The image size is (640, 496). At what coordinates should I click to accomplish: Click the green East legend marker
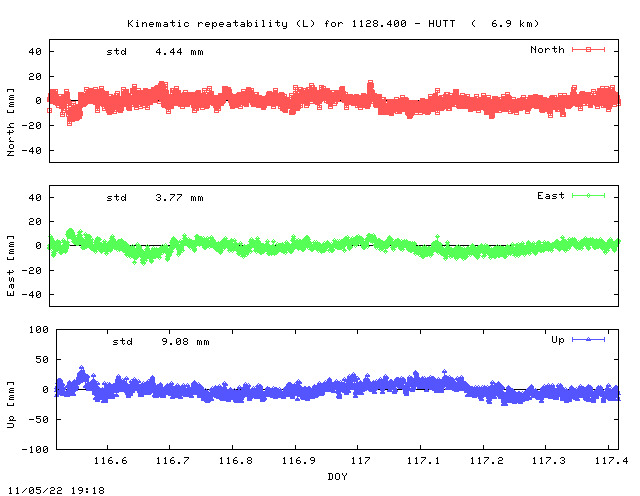click(588, 196)
